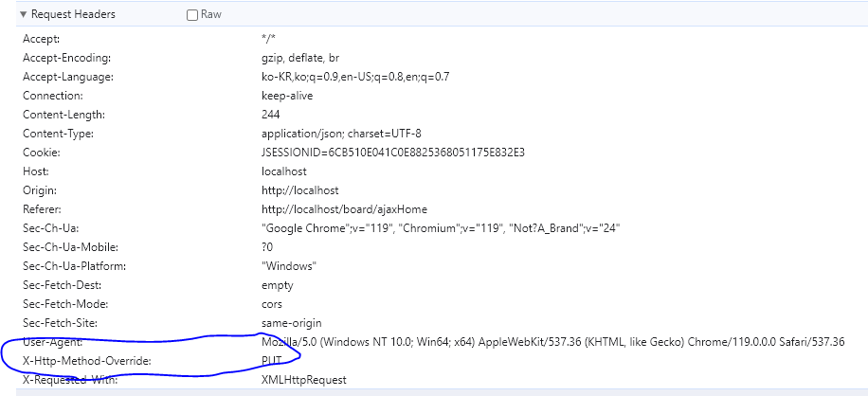This screenshot has height=396, width=868.
Task: Select the Accept value */*
Action: tap(268, 39)
